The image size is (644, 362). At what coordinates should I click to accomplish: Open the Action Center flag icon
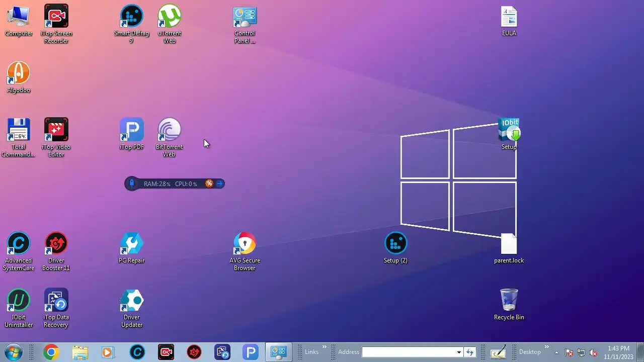pyautogui.click(x=569, y=352)
